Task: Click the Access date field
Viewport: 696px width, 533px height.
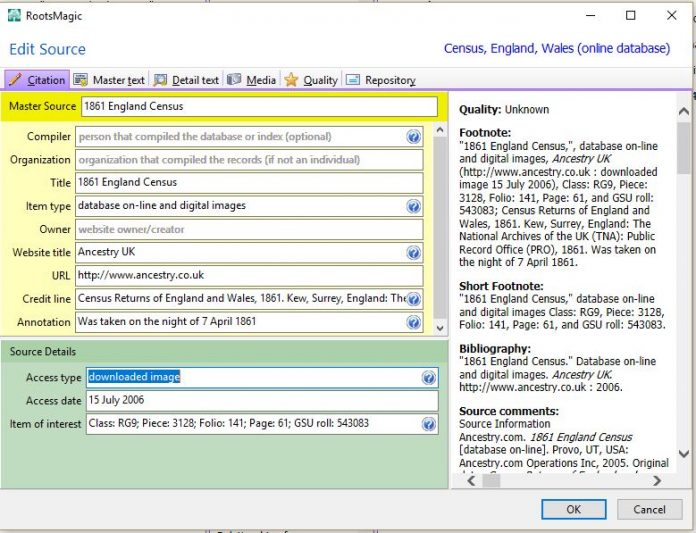Action: [262, 401]
